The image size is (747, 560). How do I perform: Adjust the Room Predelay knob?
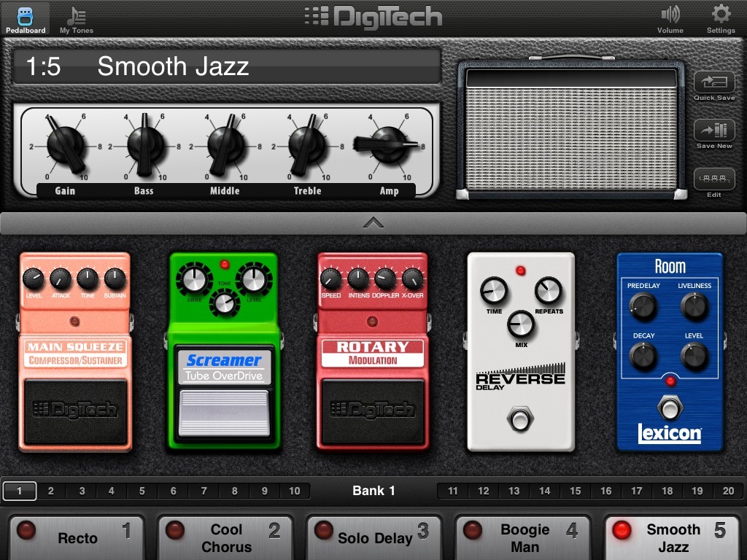[x=643, y=307]
